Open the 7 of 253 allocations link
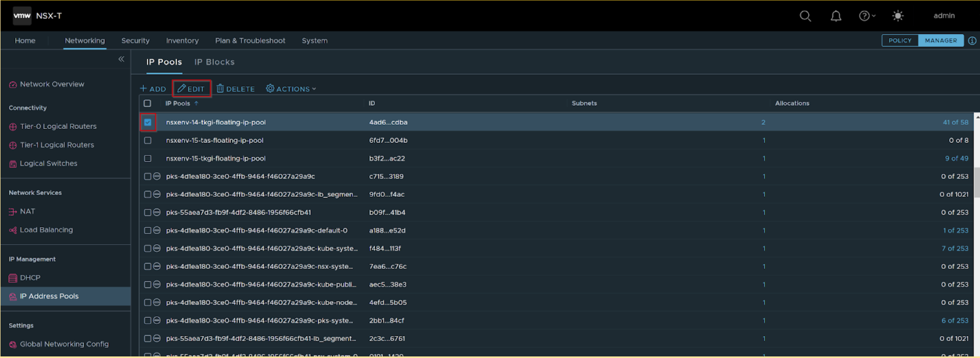The width and height of the screenshot is (980, 358). pyautogui.click(x=955, y=249)
